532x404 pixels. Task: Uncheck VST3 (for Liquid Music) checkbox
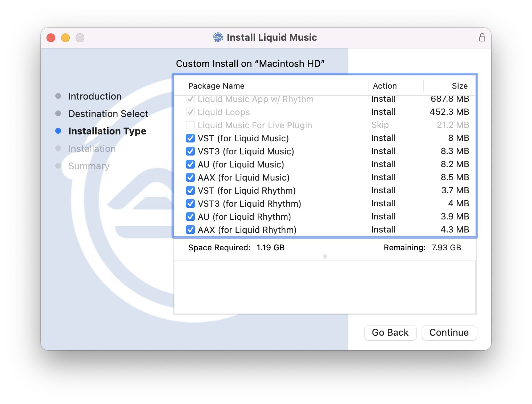pos(190,151)
